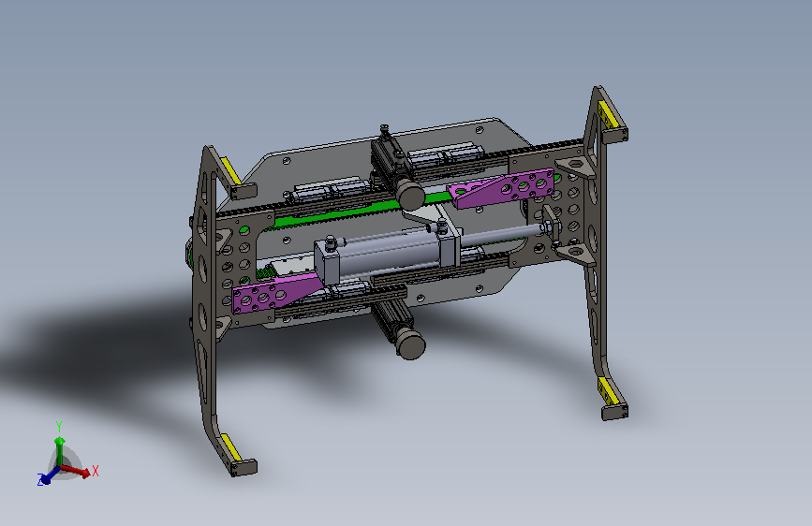
Task: Select the yellow pad on the left frame's bottom foot
Action: 231,447
